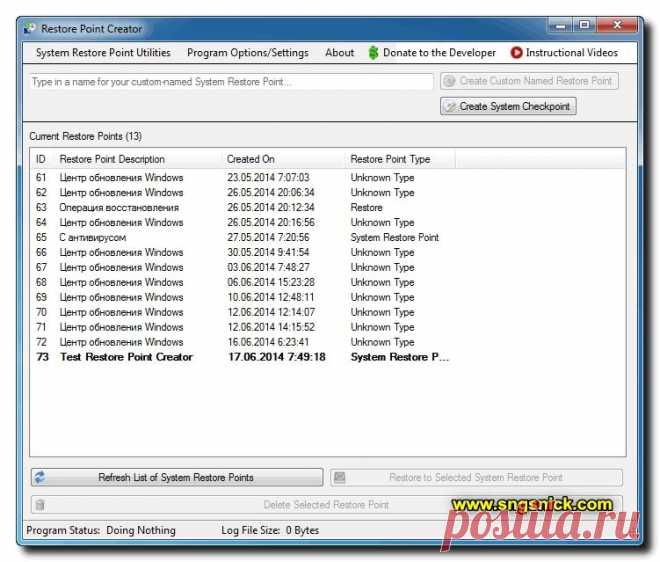Screen dimensions: 660x562
Task: Select the 'С антивирусом' restore point
Action: click(x=243, y=237)
